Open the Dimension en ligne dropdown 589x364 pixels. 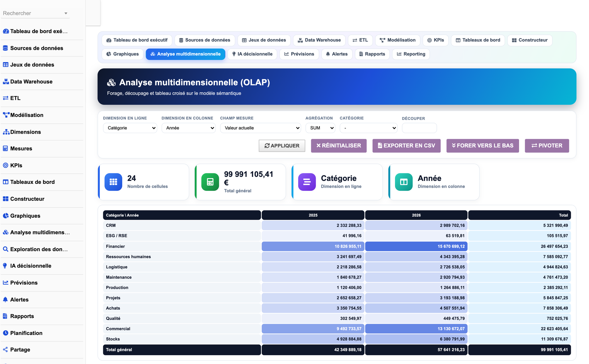(130, 128)
